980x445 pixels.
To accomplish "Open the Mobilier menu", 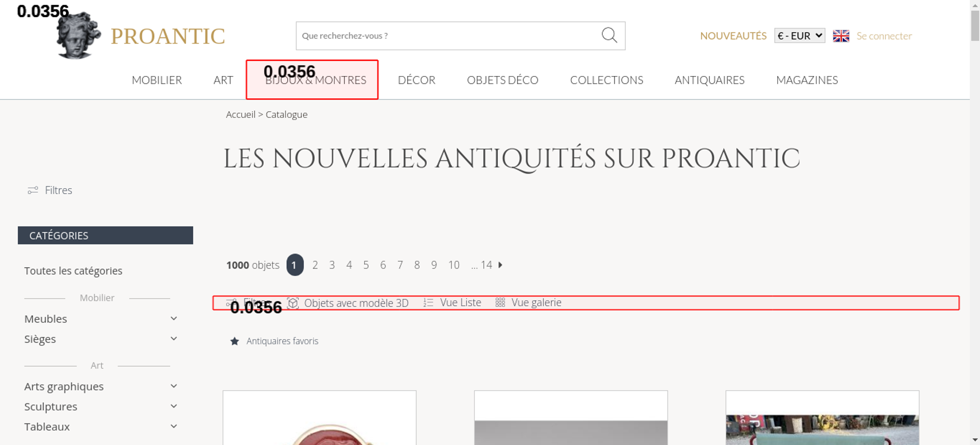I will point(157,80).
